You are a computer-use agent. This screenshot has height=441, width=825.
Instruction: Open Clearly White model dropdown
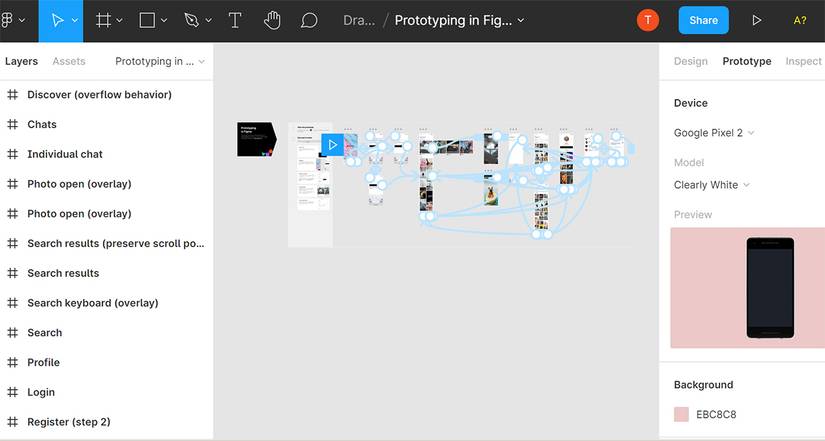712,185
